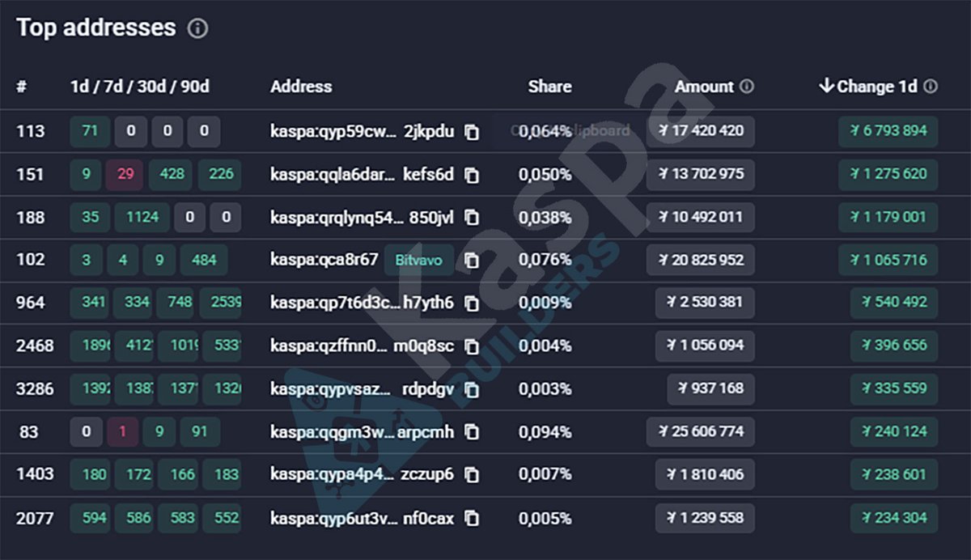This screenshot has width=971, height=560.
Task: Open address link kaspa:qqgm3w... arpcmh
Action: [363, 431]
